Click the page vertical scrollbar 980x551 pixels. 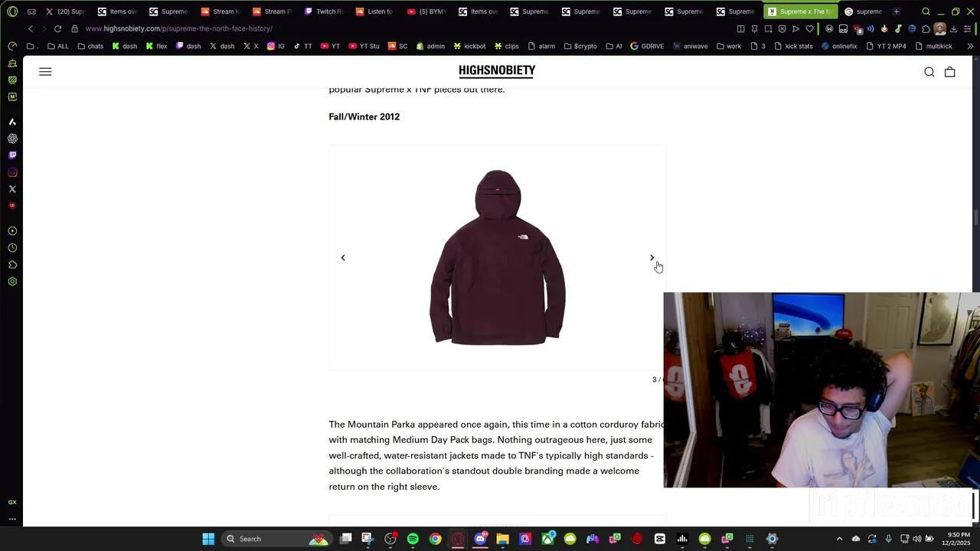pos(976,219)
